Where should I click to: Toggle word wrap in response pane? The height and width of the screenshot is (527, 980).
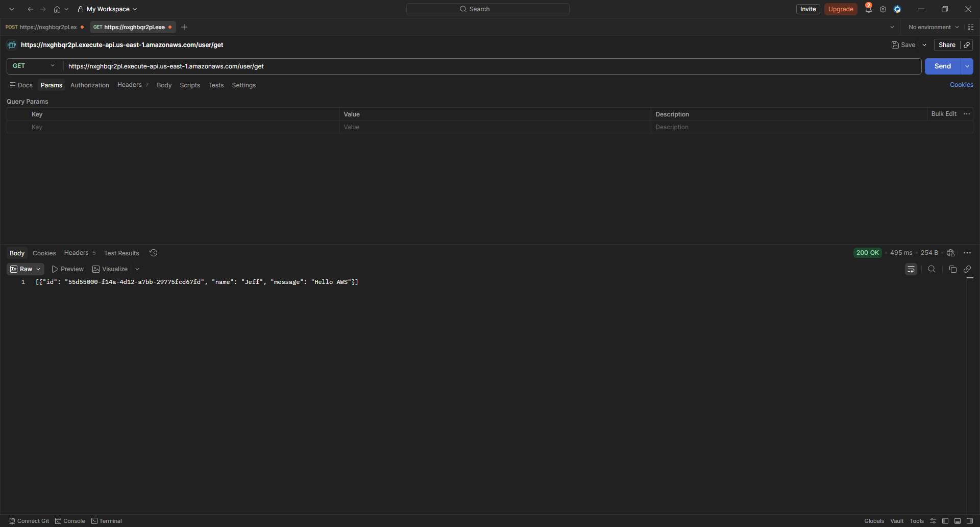point(911,269)
